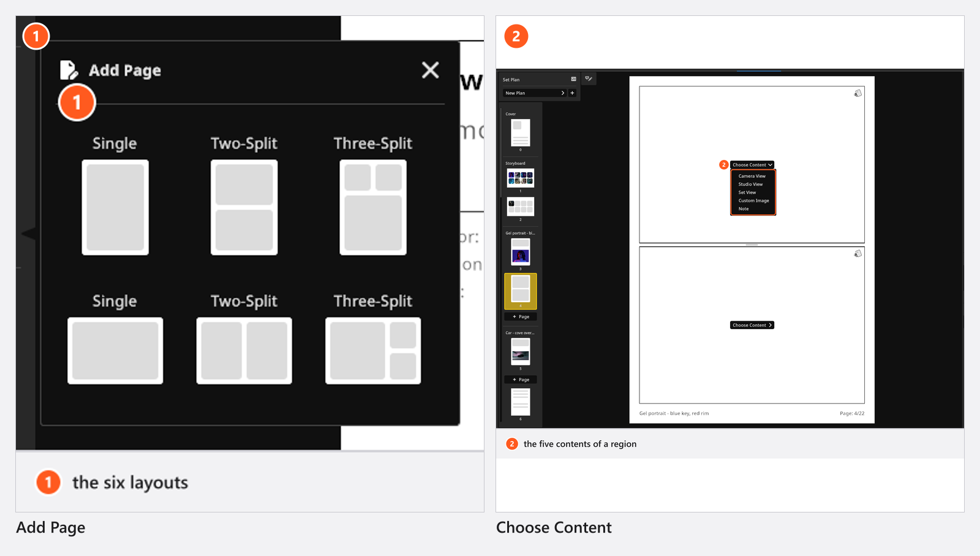Click + Page button below page 4
This screenshot has width=980, height=556.
click(x=521, y=317)
